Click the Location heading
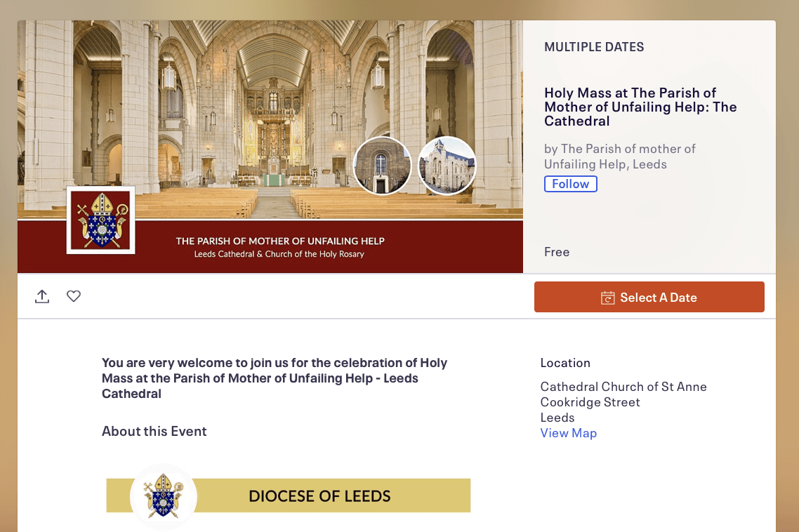Viewport: 799px width, 532px height. (565, 363)
